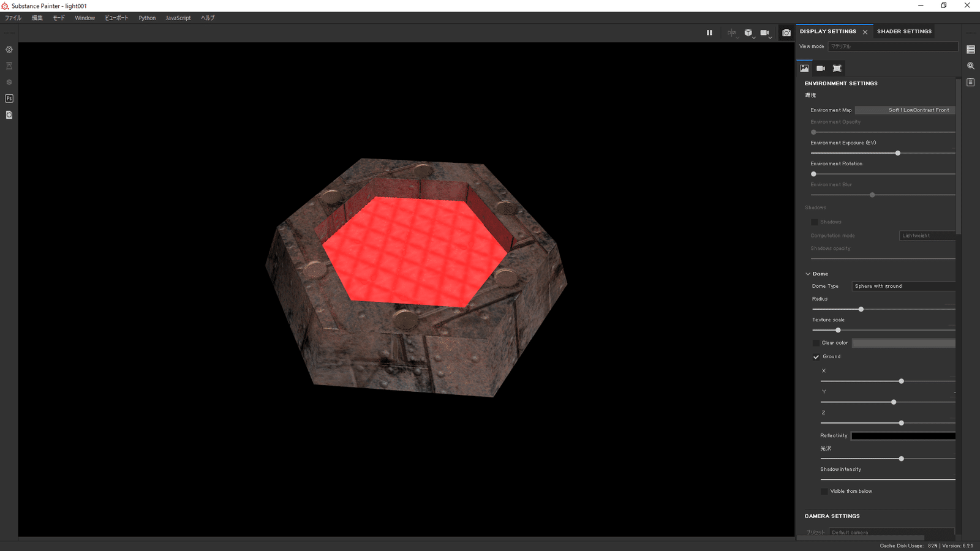The width and height of the screenshot is (980, 551).
Task: Click the Ground Z slider handle
Action: point(902,423)
